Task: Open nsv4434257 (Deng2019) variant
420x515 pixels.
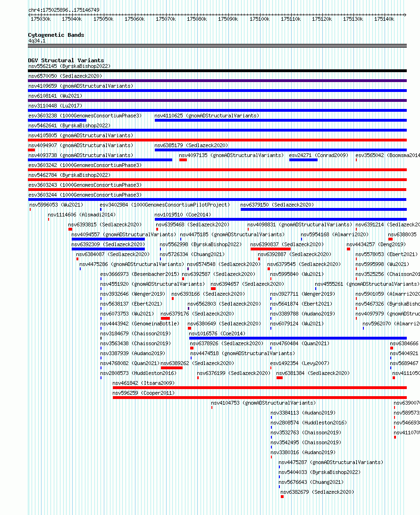Action: tap(376, 244)
